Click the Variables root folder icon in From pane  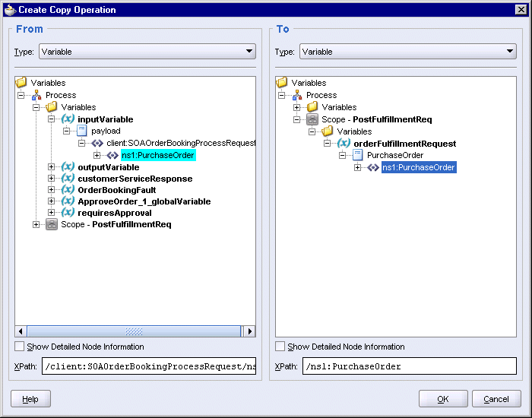pos(21,82)
